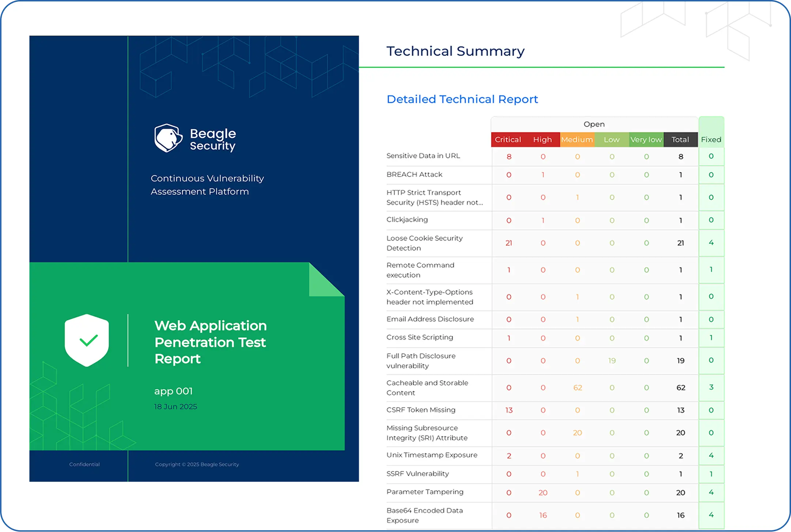Select the Clickjacking row label
The height and width of the screenshot is (532, 791).
(407, 220)
